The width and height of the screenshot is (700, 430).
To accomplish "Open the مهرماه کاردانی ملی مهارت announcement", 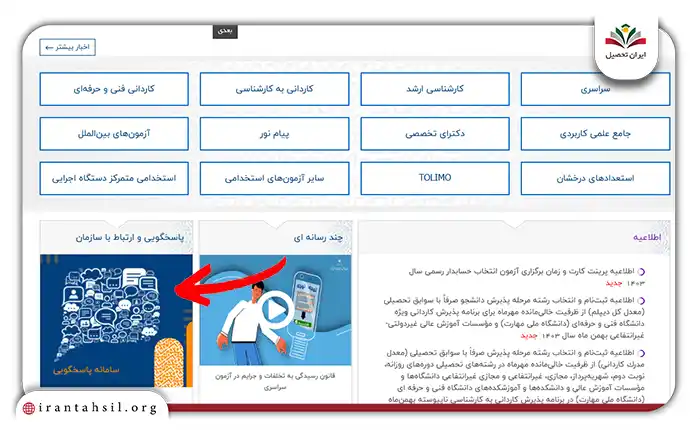I will [513, 317].
